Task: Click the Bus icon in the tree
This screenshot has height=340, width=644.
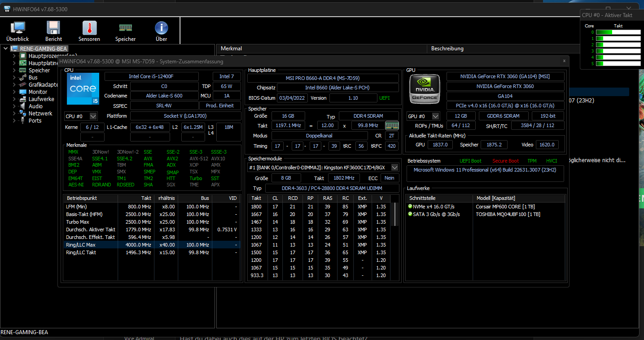Action: [22, 77]
